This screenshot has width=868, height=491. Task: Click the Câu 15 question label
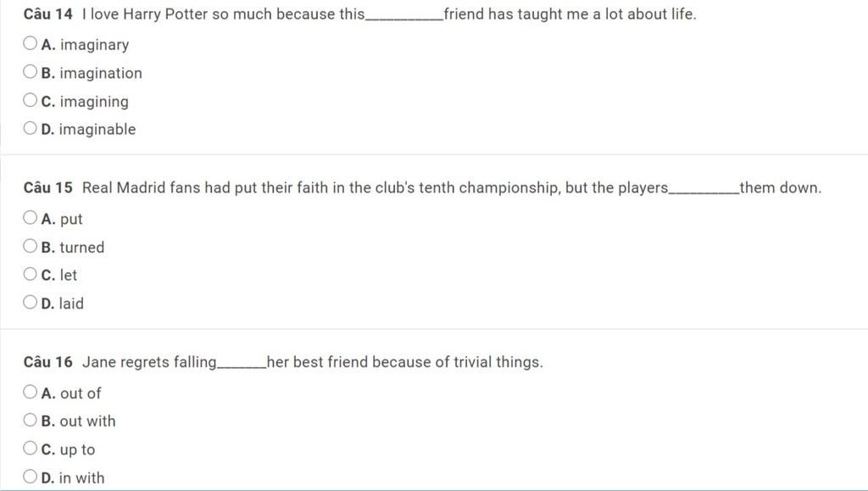[47, 187]
